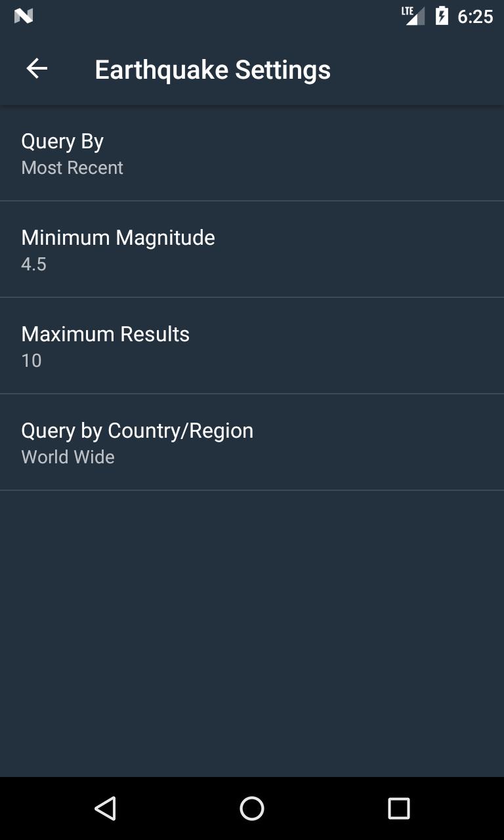Screen dimensions: 504x840
Task: Tap the 6:25 clock in status bar
Action: point(475,16)
